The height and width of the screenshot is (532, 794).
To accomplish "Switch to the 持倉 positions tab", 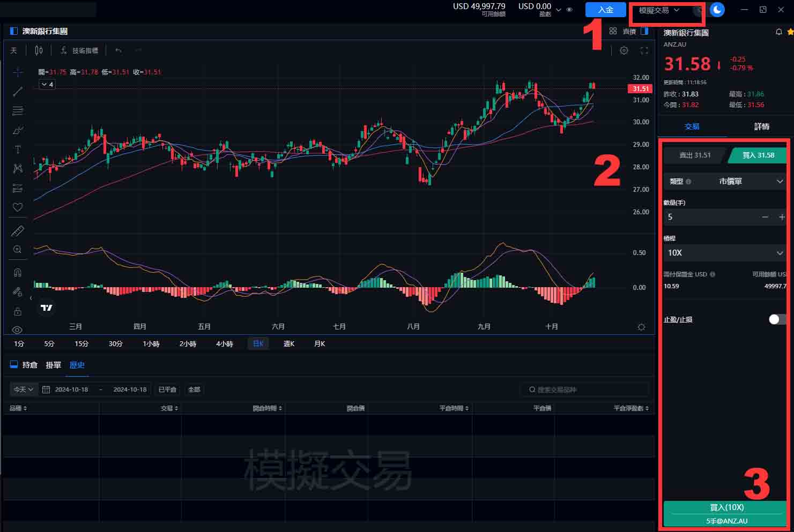I will tap(30, 365).
